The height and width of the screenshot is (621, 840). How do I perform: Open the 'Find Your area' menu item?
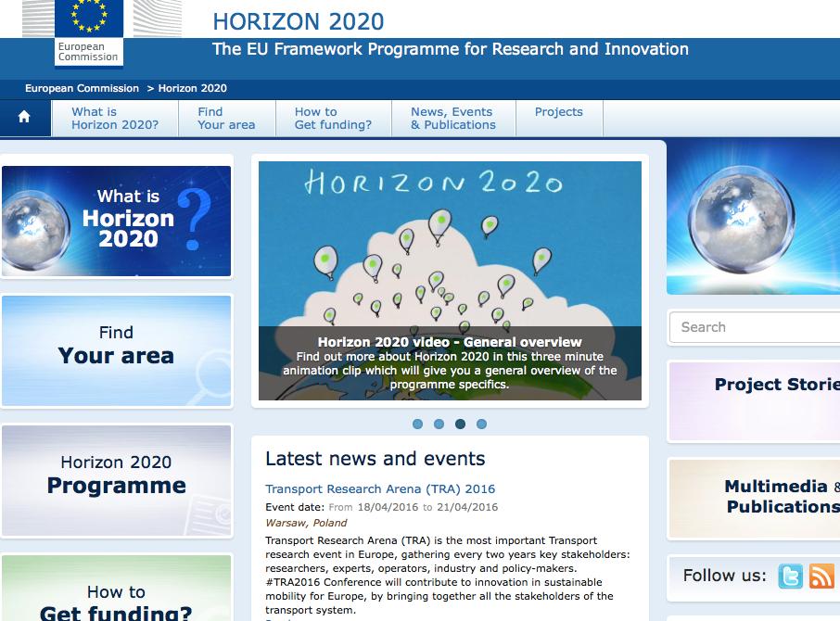pos(226,119)
